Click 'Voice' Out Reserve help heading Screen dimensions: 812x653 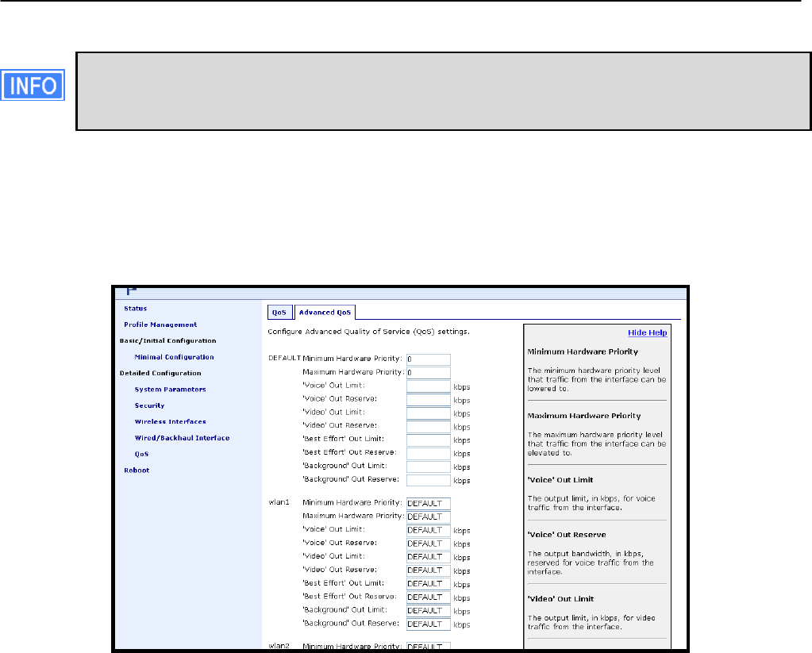pos(567,535)
